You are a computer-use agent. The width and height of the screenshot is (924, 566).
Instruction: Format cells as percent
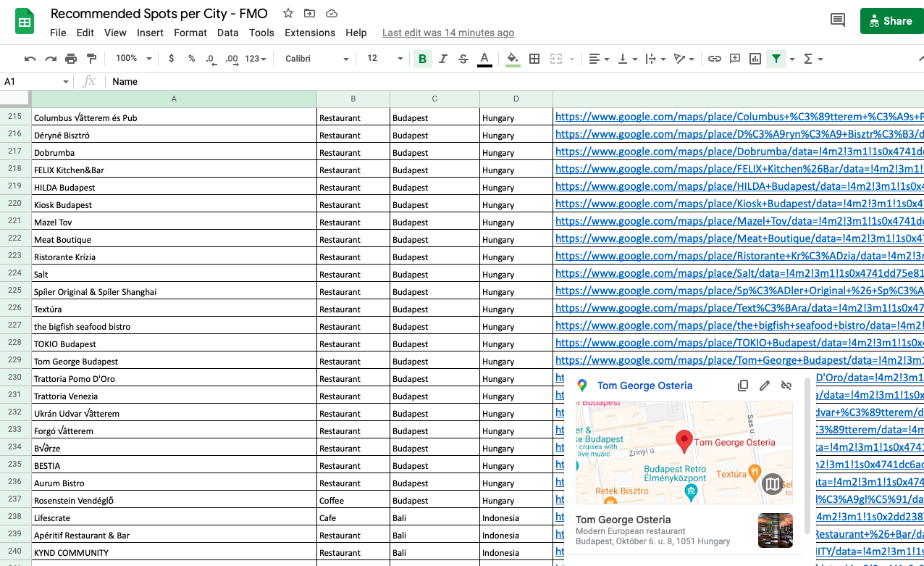(x=191, y=59)
